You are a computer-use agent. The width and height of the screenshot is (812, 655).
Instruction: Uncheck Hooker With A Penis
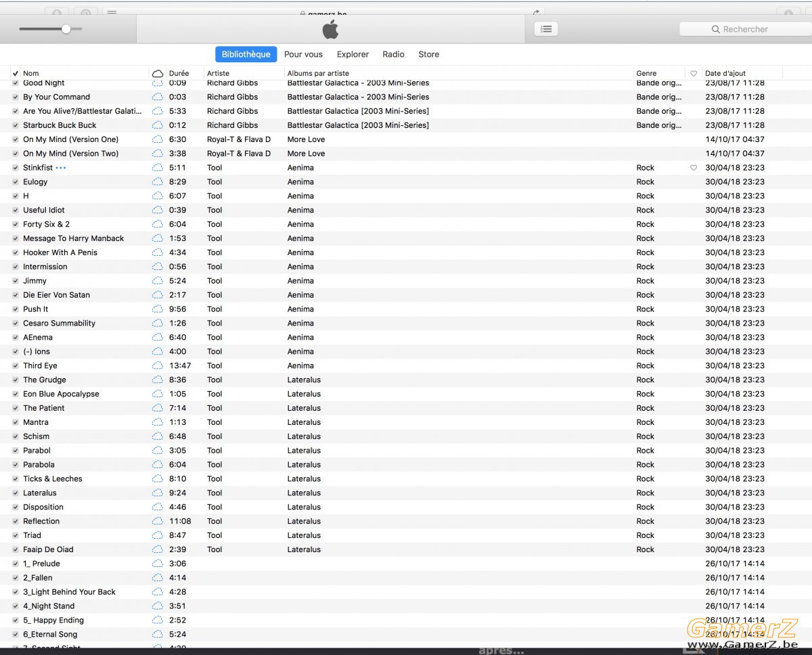point(16,253)
